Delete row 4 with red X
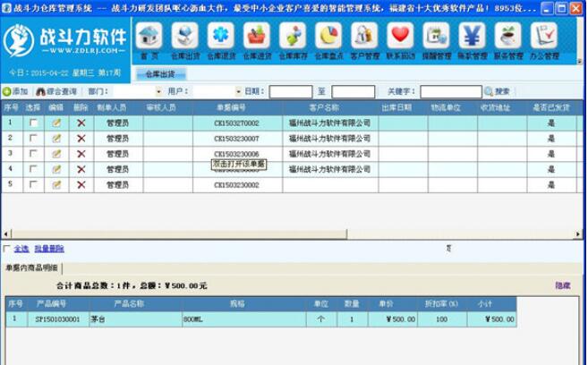This screenshot has width=588, height=365. click(x=81, y=169)
